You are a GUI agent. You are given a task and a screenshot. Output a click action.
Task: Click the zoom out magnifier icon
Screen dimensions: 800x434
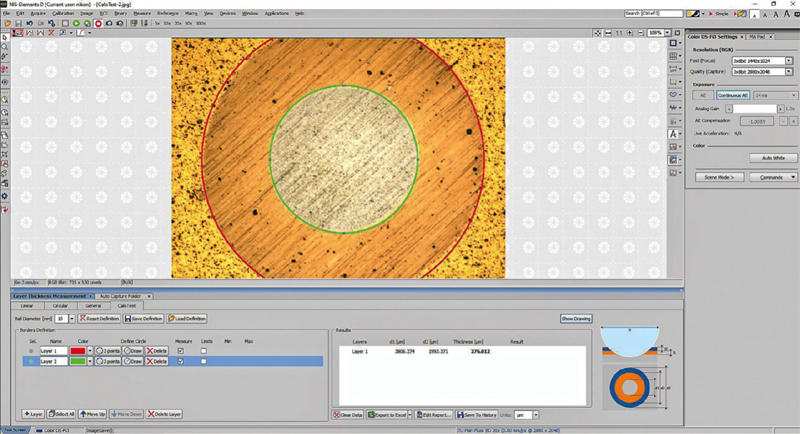click(x=641, y=33)
